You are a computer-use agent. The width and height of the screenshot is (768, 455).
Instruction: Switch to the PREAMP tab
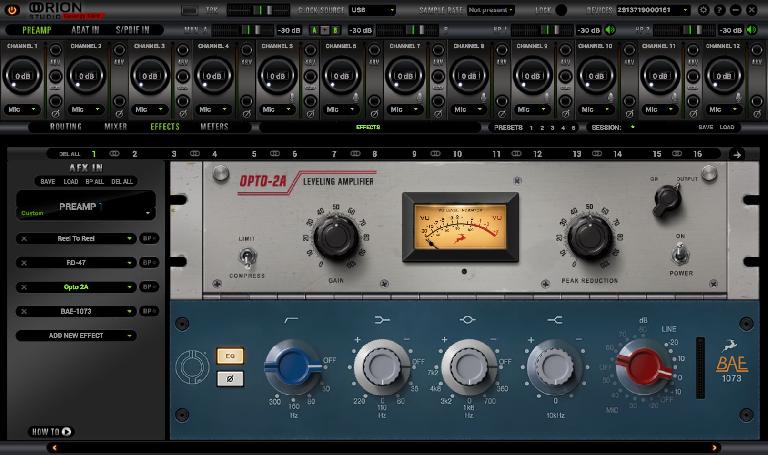point(37,30)
